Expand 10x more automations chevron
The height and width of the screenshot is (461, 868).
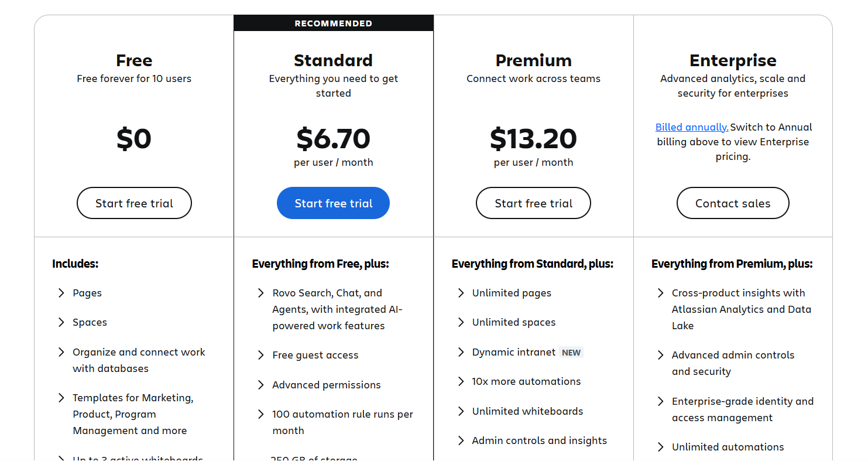point(461,381)
